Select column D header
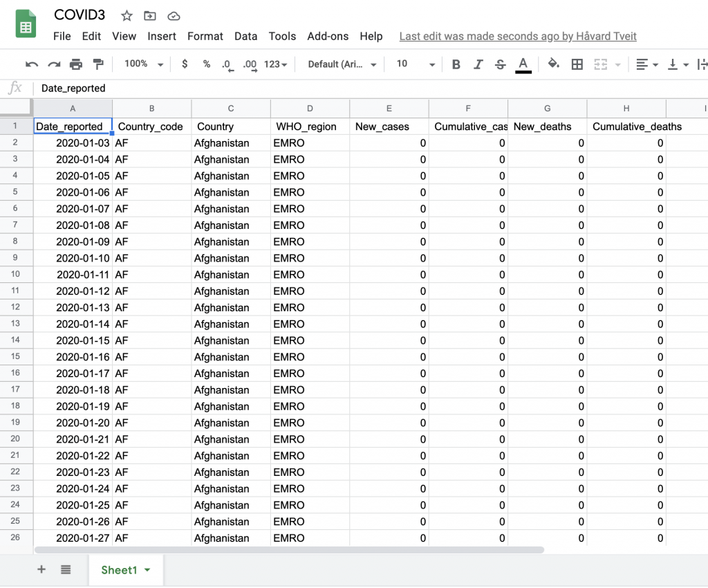The image size is (708, 588). click(x=310, y=109)
